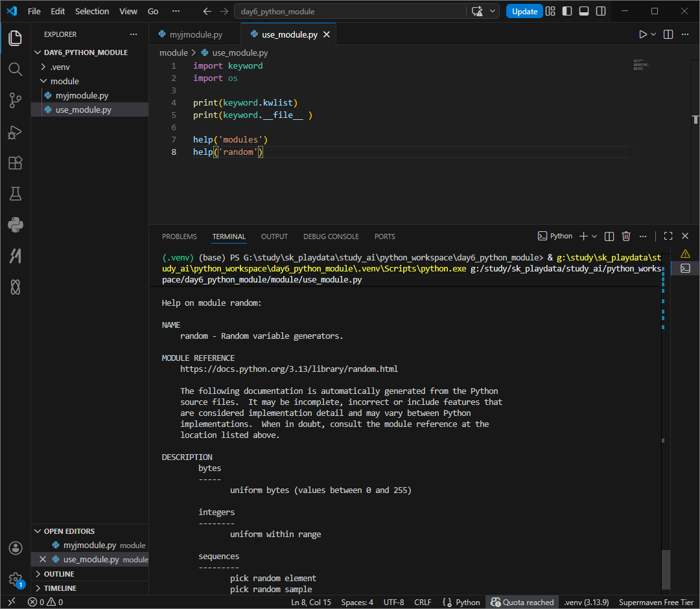Open the Python environments view
Viewport: 700px width, 609px height.
coord(15,225)
